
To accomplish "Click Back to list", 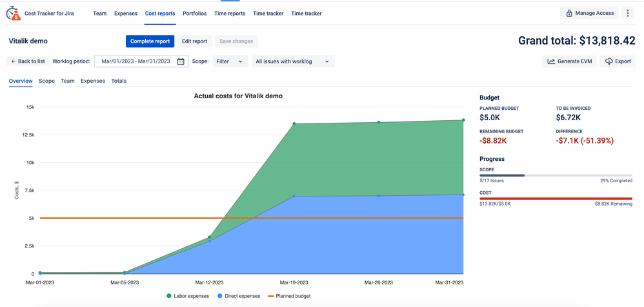I will pyautogui.click(x=28, y=61).
